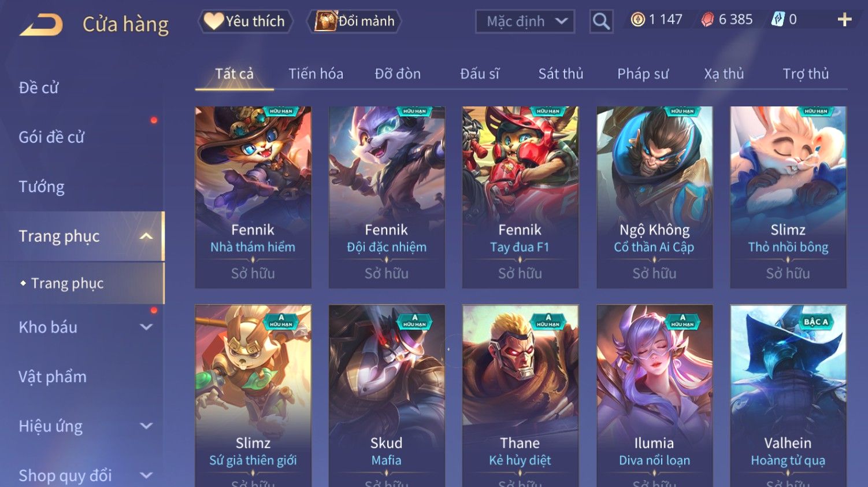Click the red gem balance icon
This screenshot has height=487, width=868.
(x=707, y=20)
